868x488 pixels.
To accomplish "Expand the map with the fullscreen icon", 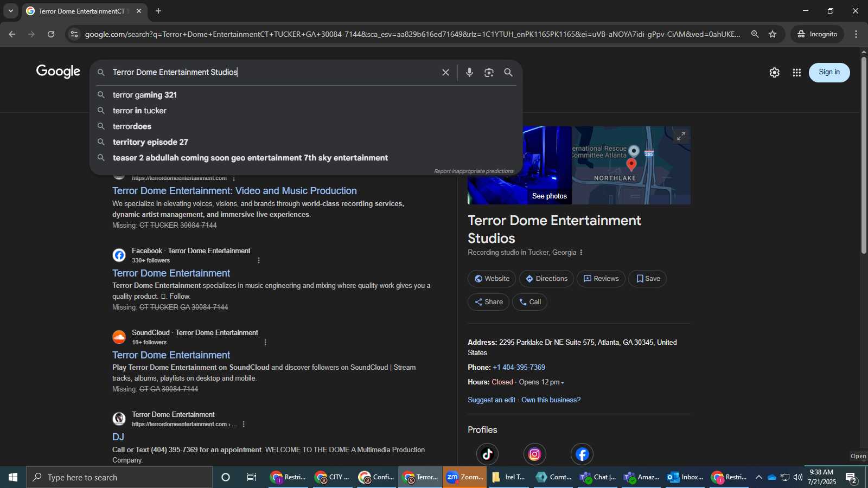I will pos(681,136).
